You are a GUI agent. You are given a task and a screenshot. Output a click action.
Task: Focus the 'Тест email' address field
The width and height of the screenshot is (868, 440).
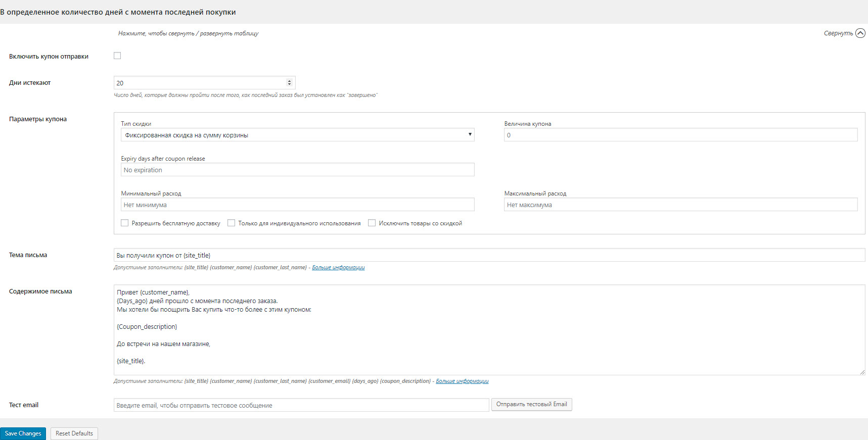(301, 405)
